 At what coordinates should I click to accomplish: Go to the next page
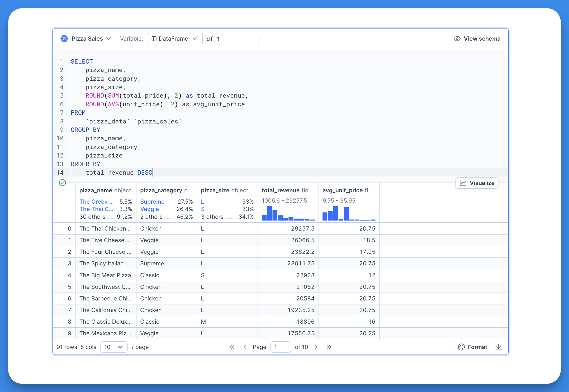(316, 347)
